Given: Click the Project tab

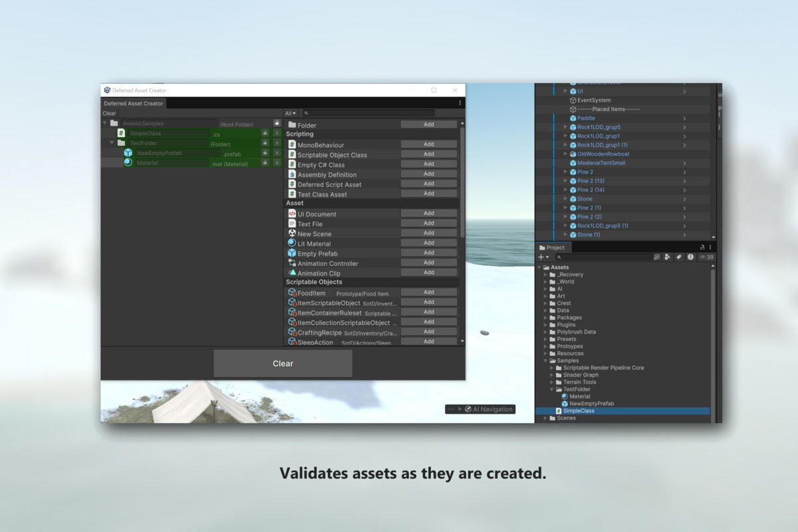Looking at the screenshot, I should click(553, 247).
